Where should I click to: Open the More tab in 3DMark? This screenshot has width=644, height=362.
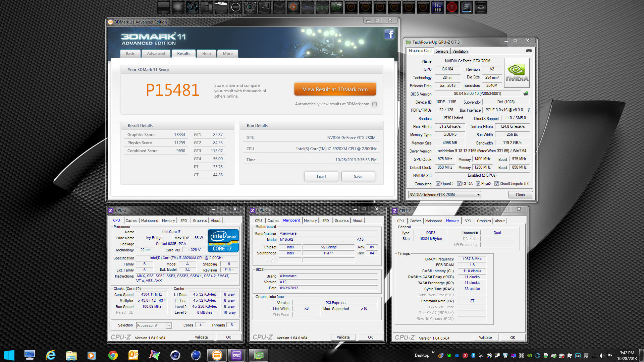click(x=228, y=54)
